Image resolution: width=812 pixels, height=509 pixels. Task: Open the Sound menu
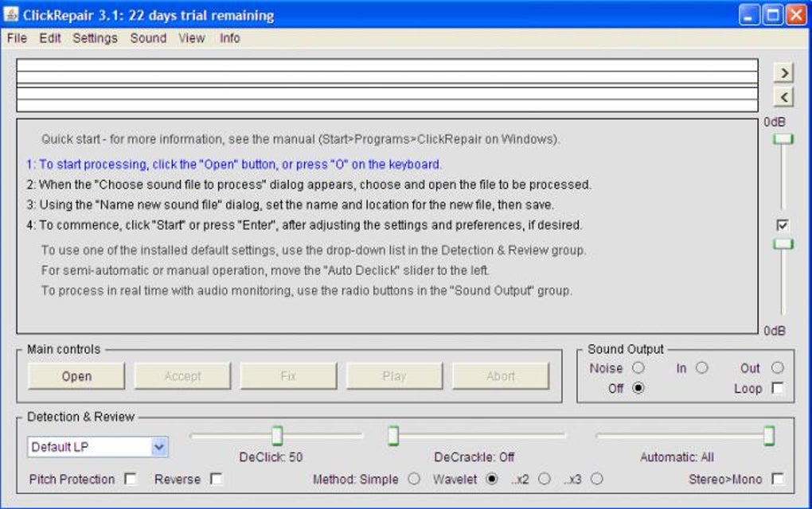(148, 38)
